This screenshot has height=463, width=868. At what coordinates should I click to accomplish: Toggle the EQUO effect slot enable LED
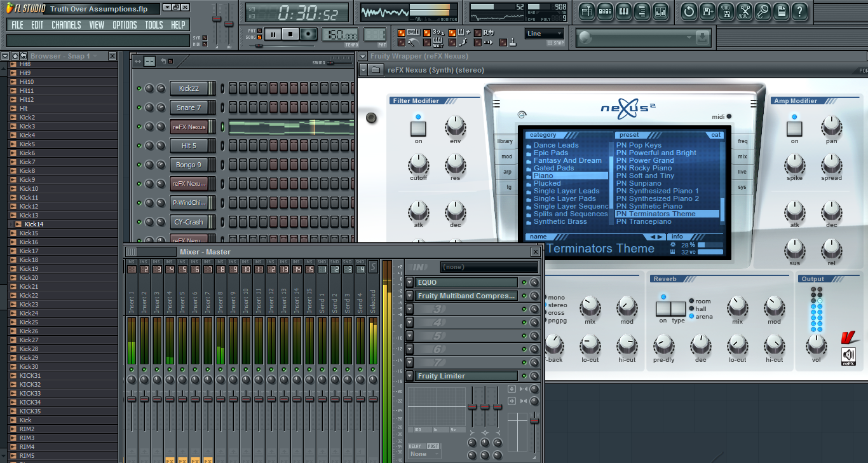pyautogui.click(x=524, y=282)
